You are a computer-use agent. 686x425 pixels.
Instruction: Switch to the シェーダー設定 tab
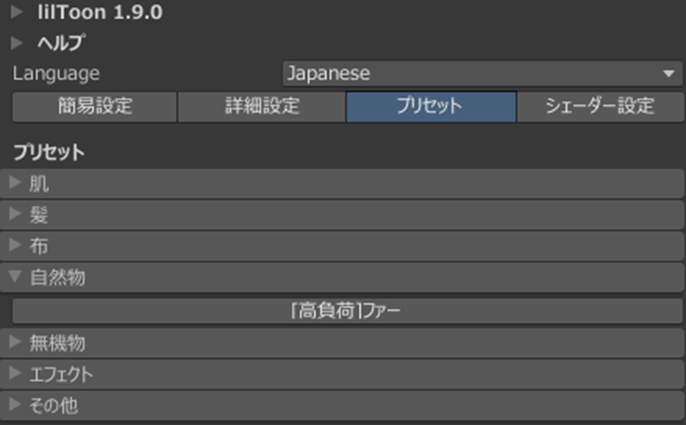[600, 106]
